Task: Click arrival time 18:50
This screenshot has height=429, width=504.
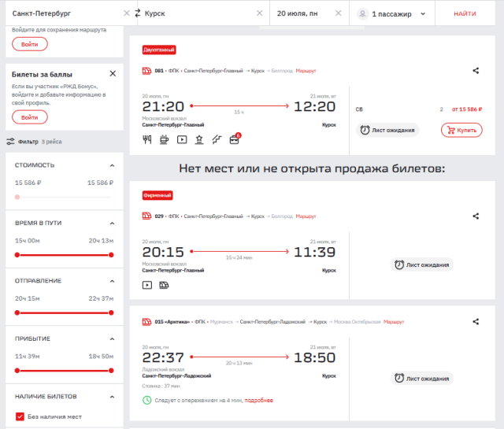Action: [x=315, y=357]
